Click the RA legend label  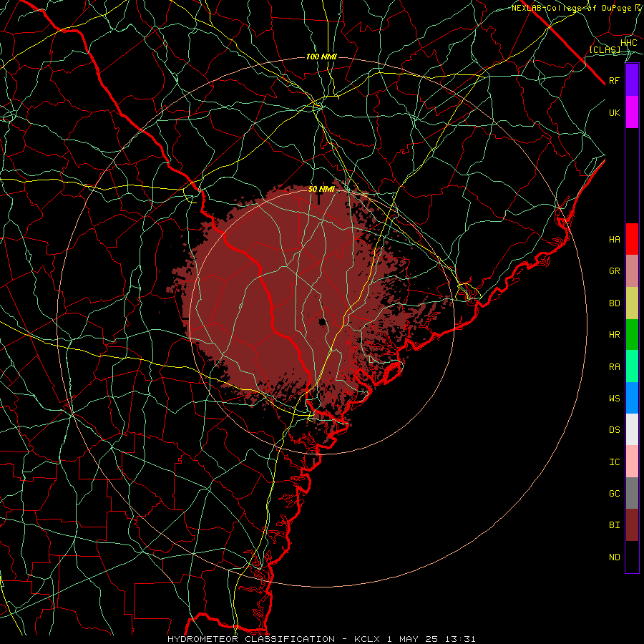pyautogui.click(x=614, y=367)
